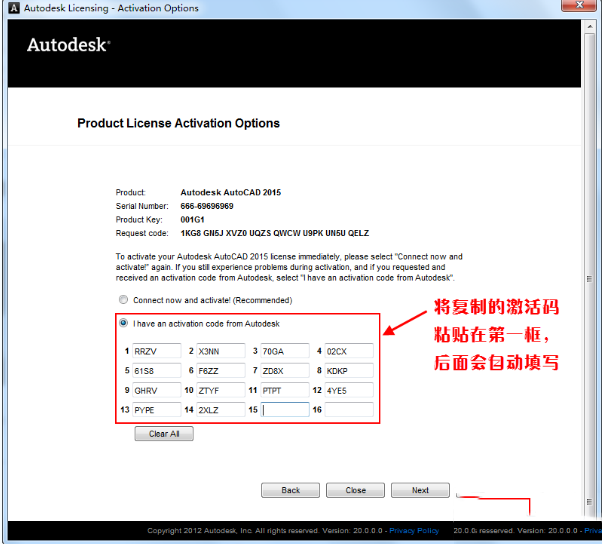Open the Privacy Policy link in footer

pyautogui.click(x=414, y=531)
